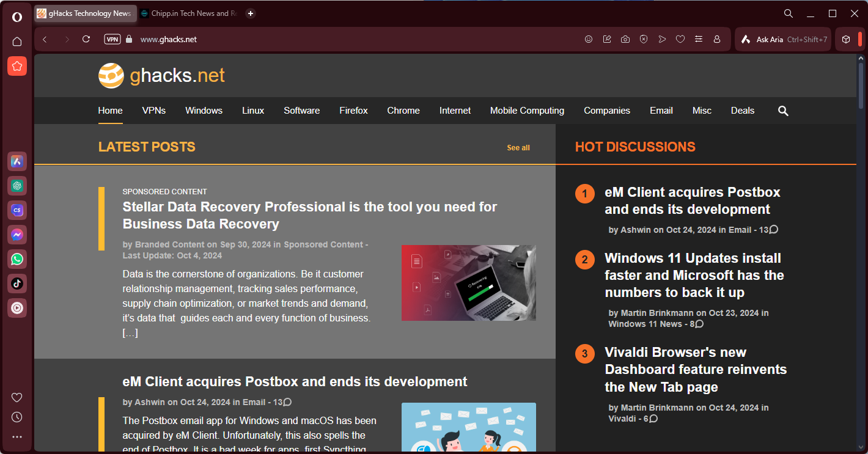Viewport: 868px width, 454px height.
Task: Open Opera sidebar Home start page icon
Action: tap(17, 42)
